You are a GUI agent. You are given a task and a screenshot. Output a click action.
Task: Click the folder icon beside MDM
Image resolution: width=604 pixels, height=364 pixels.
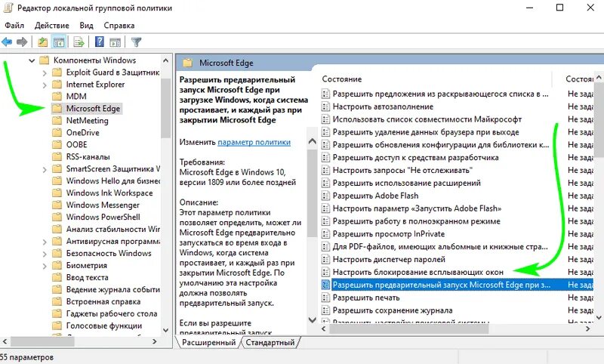[57, 97]
